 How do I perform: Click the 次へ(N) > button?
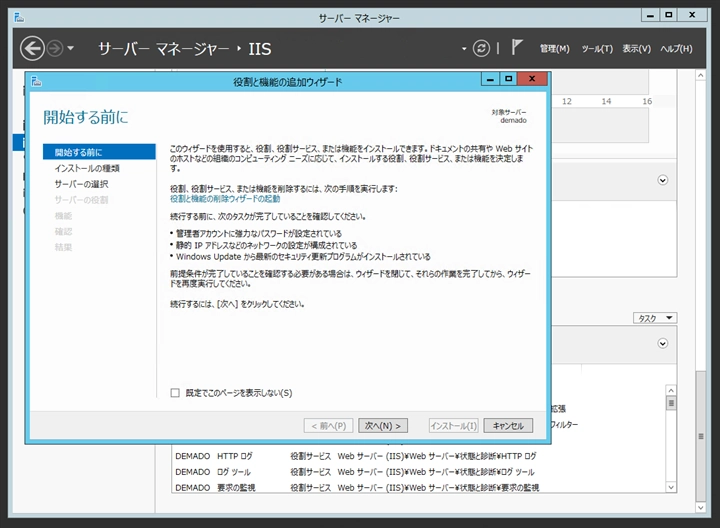382,426
